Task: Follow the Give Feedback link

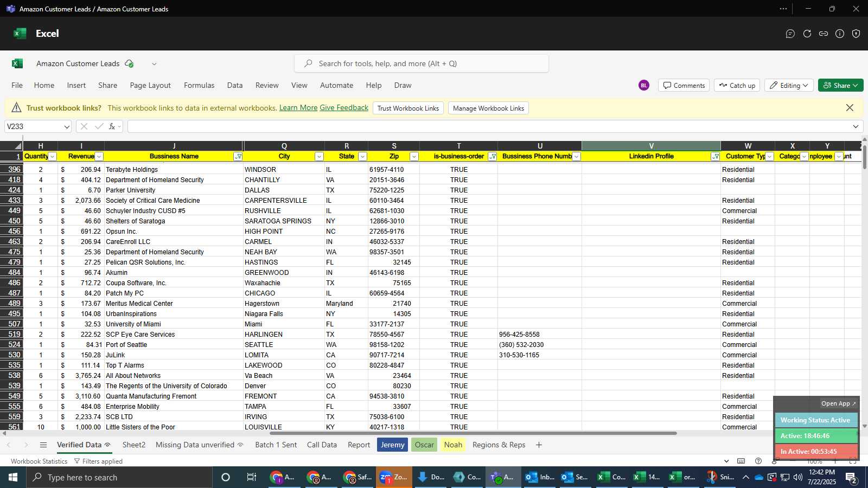Action: pos(344,108)
